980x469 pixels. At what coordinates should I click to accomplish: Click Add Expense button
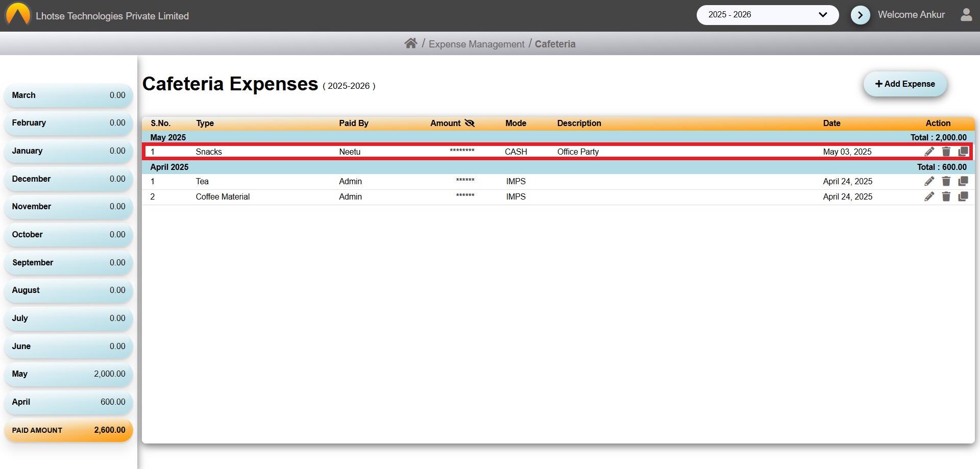(x=905, y=84)
